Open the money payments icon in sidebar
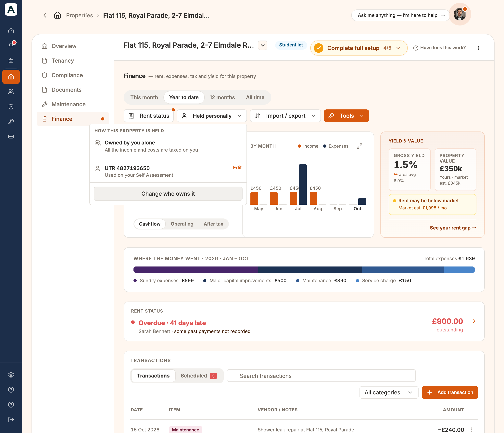The width and height of the screenshot is (504, 433). tap(11, 137)
